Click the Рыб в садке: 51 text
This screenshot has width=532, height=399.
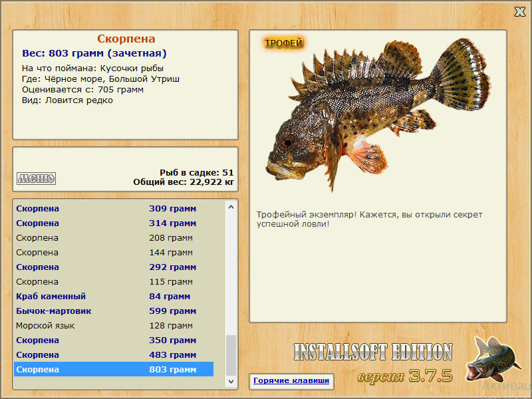coord(197,172)
